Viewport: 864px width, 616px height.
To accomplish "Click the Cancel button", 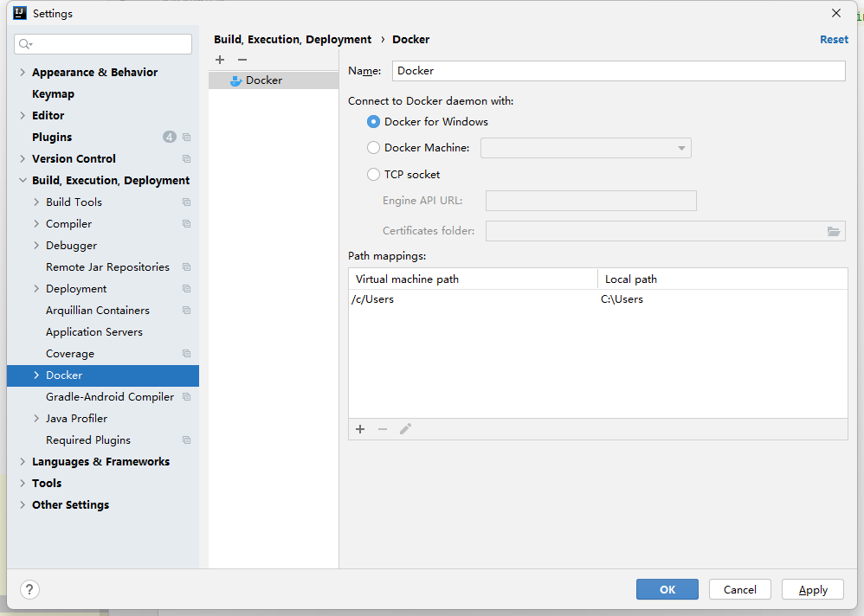I will pyautogui.click(x=740, y=589).
